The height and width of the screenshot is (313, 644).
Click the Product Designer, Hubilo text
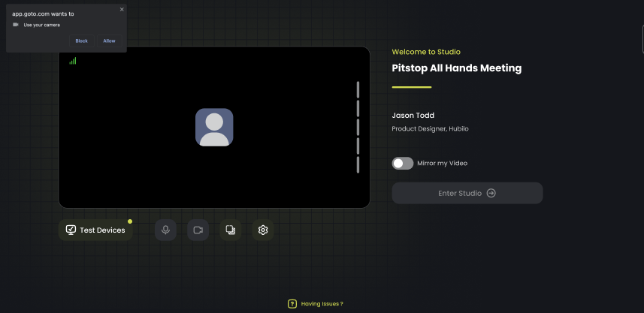[430, 129]
